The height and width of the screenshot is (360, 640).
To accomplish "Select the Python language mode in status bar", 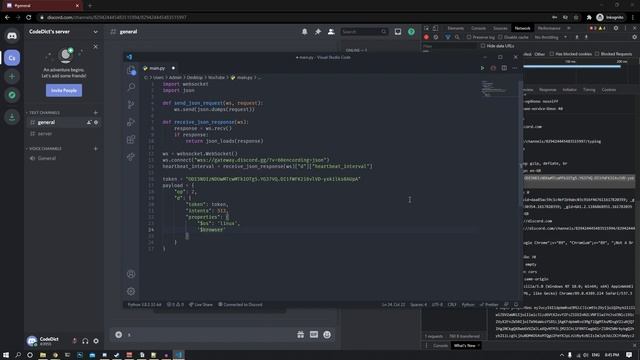I will tap(468, 304).
